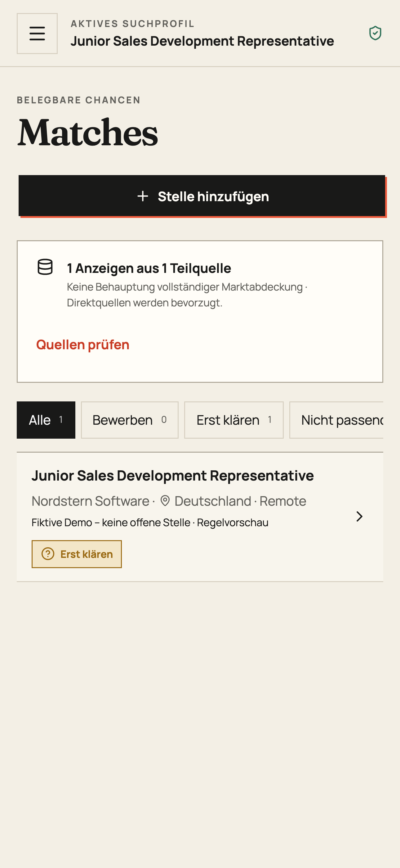The height and width of the screenshot is (868, 400).
Task: Click the plus icon in Stelle hinzufügen
Action: pyautogui.click(x=143, y=196)
